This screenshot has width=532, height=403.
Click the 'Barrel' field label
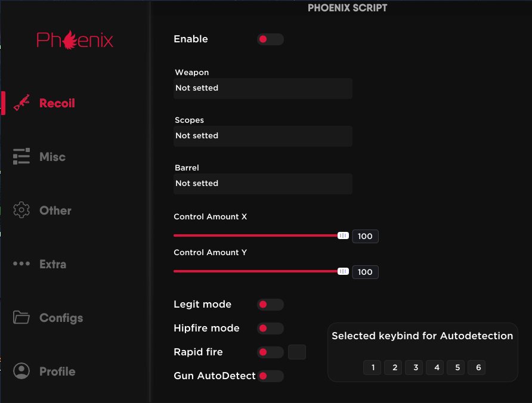[x=187, y=168]
